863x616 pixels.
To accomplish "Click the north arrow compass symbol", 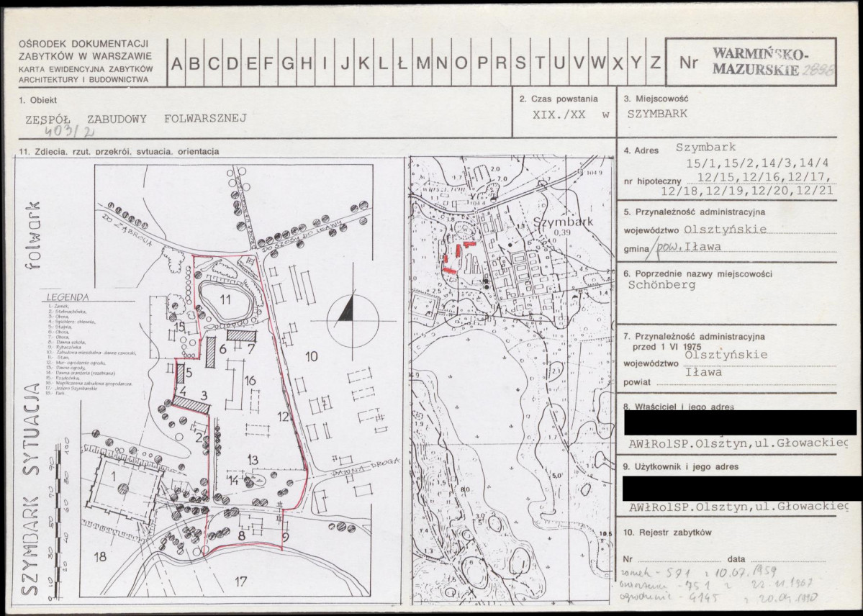I will click(352, 320).
